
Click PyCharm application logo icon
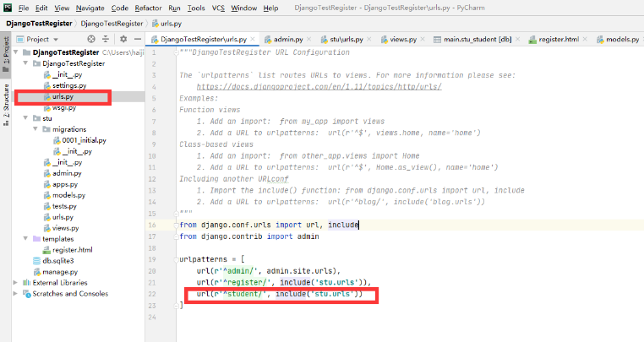pyautogui.click(x=8, y=8)
